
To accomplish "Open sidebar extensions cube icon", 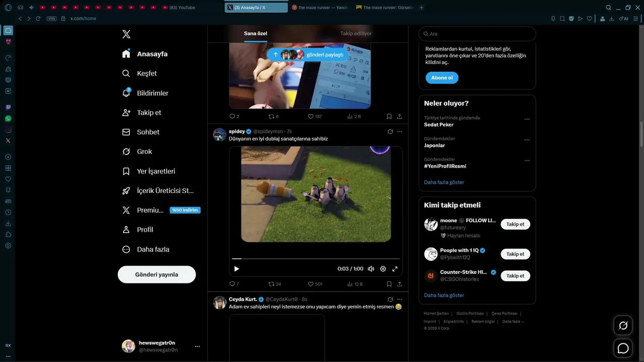I will coord(8,235).
